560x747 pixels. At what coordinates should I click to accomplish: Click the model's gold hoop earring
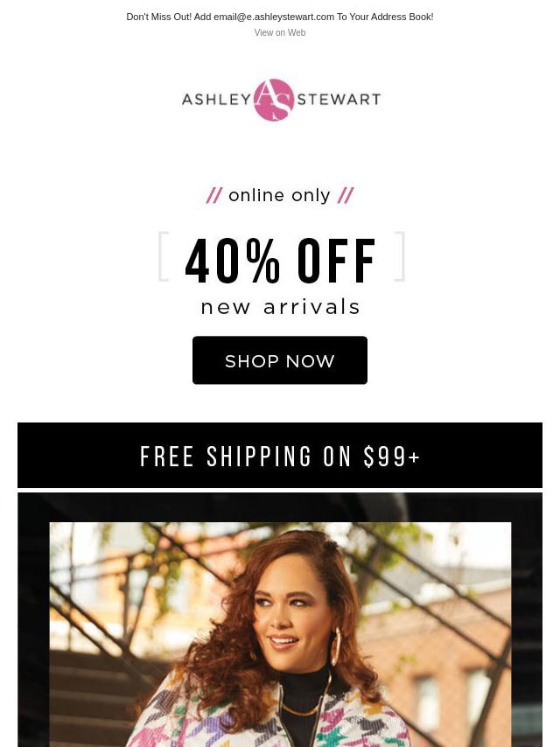click(335, 646)
